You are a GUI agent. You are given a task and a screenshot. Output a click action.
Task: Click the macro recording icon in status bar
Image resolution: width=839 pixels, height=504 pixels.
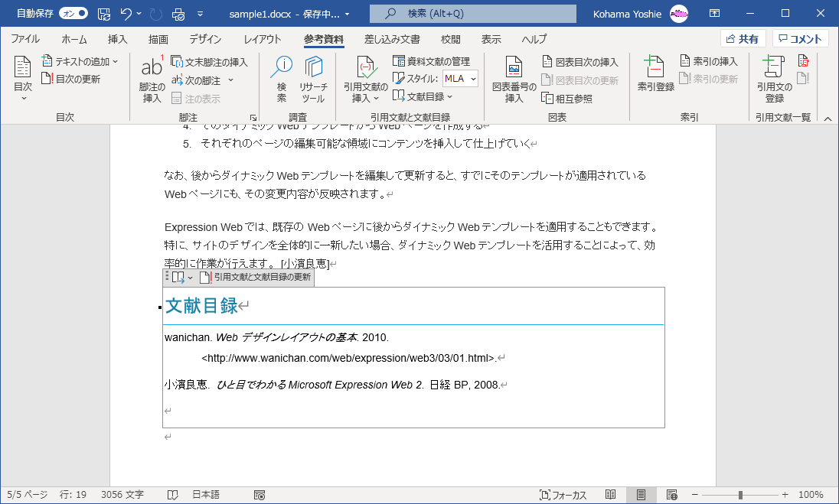pyautogui.click(x=260, y=495)
